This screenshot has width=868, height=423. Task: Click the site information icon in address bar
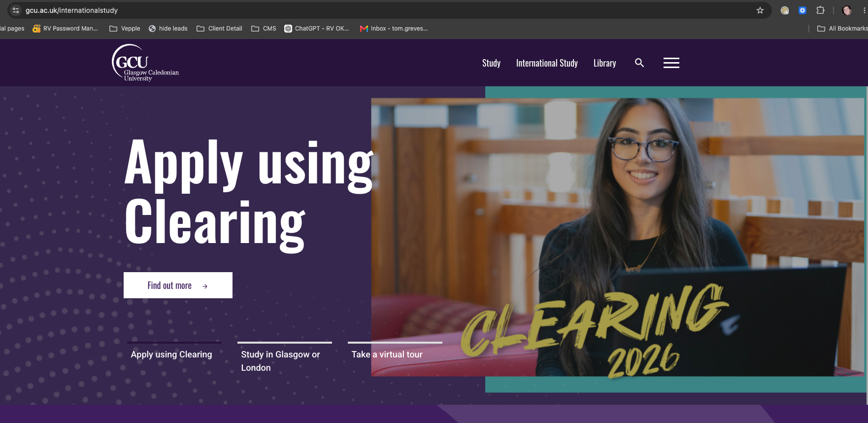tap(15, 10)
